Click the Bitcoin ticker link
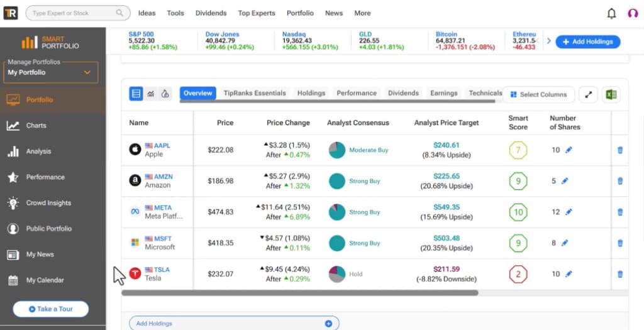 pos(447,34)
